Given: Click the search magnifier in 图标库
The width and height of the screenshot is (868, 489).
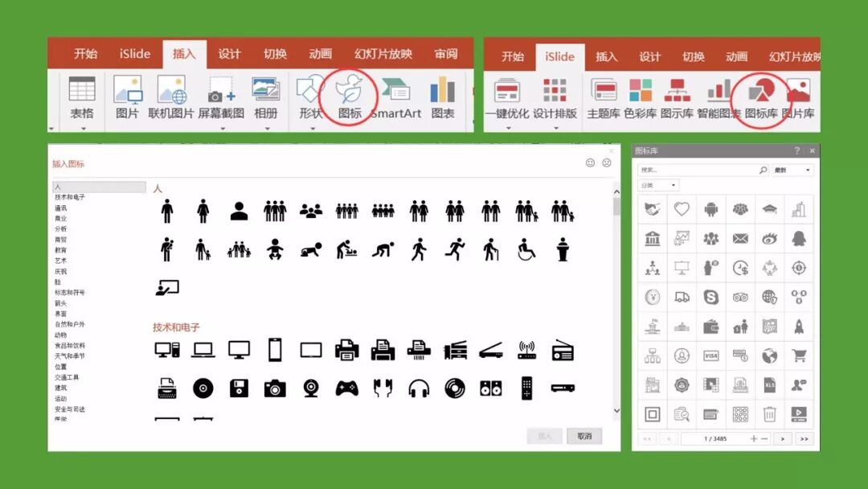Looking at the screenshot, I should (763, 170).
